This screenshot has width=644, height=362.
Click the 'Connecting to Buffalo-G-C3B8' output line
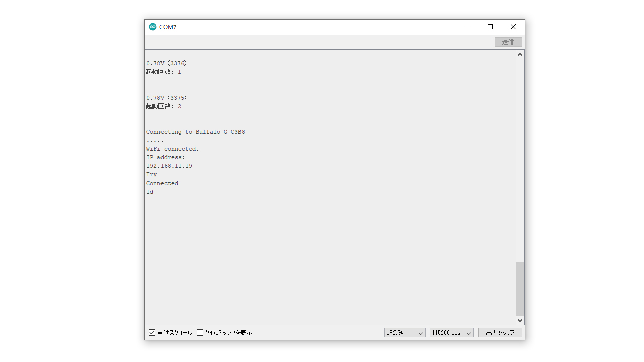coord(195,132)
